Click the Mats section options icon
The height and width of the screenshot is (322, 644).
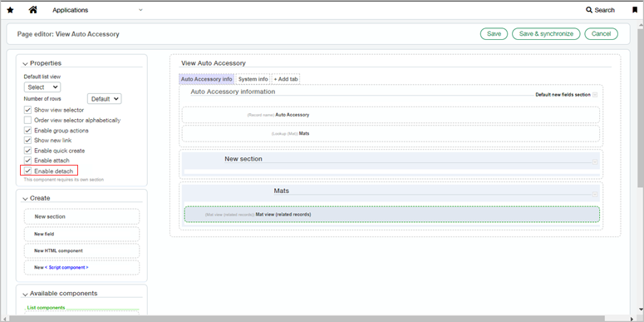tap(595, 194)
